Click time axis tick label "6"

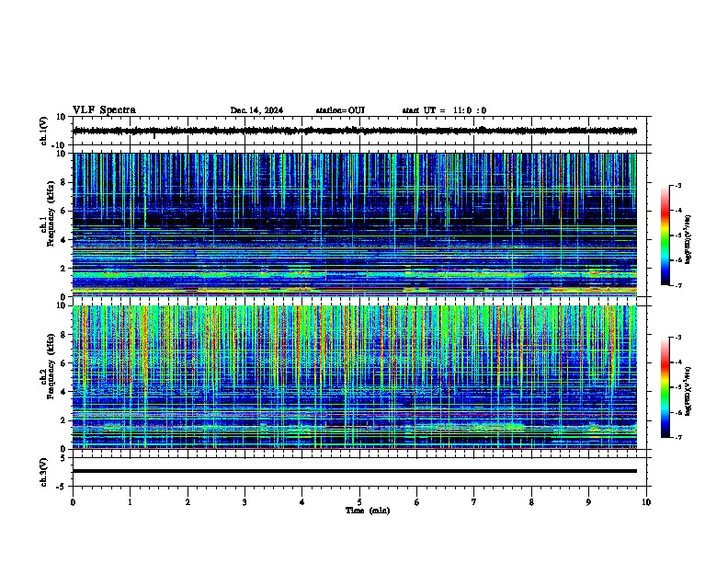pyautogui.click(x=417, y=502)
